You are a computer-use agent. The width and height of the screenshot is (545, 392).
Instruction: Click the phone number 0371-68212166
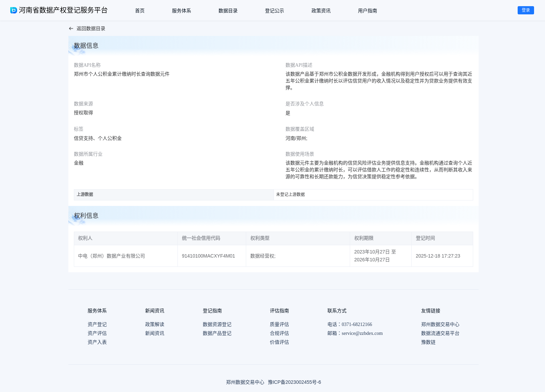point(357,324)
